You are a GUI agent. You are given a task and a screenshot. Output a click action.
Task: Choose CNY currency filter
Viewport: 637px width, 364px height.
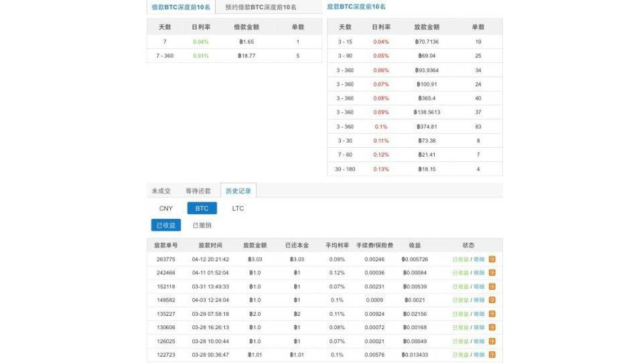click(165, 208)
